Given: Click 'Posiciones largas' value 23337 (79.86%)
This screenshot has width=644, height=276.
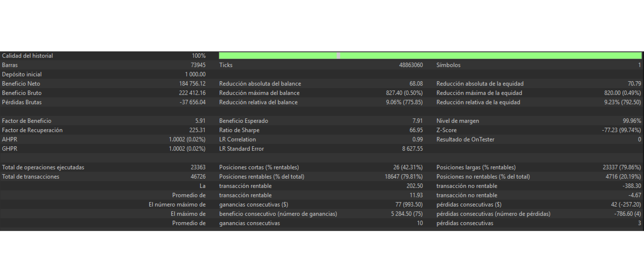Looking at the screenshot, I should pos(622,167).
